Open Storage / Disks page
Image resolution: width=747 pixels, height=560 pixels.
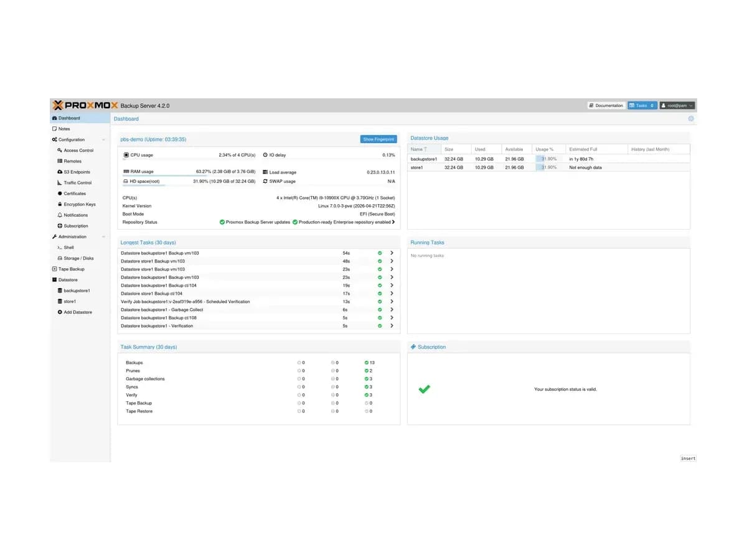(x=78, y=258)
